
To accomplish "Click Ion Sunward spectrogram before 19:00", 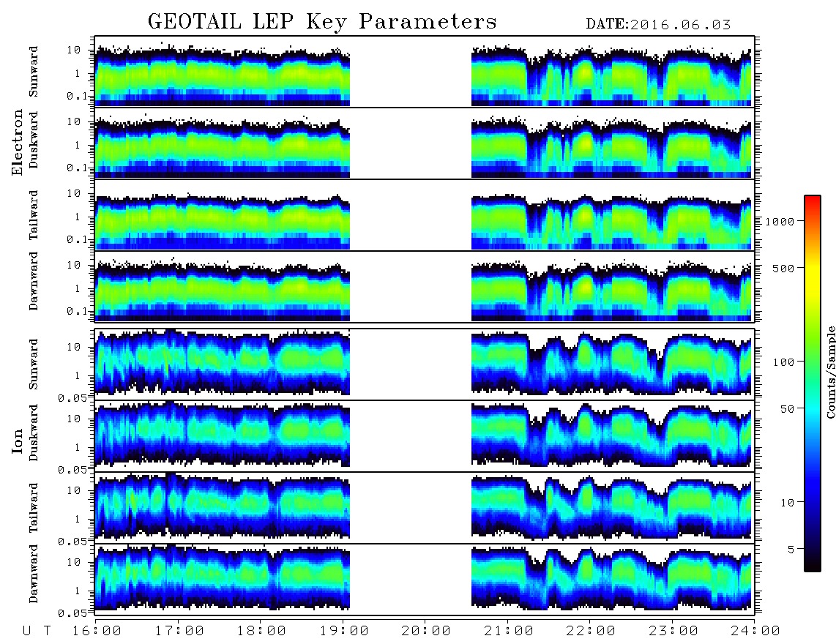I will point(223,362).
